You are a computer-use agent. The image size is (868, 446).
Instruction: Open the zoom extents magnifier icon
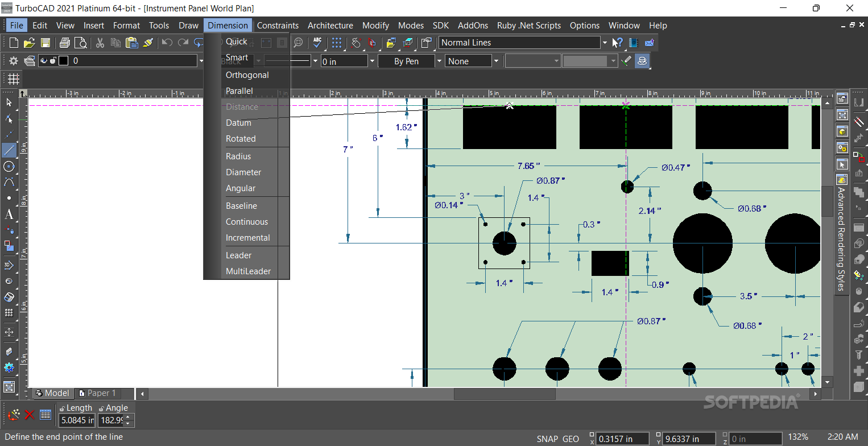pos(298,43)
